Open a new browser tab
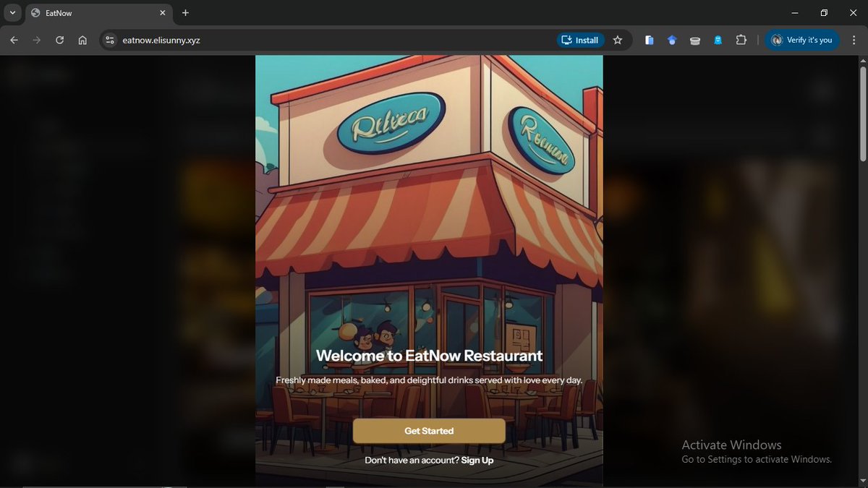868x488 pixels. [185, 13]
